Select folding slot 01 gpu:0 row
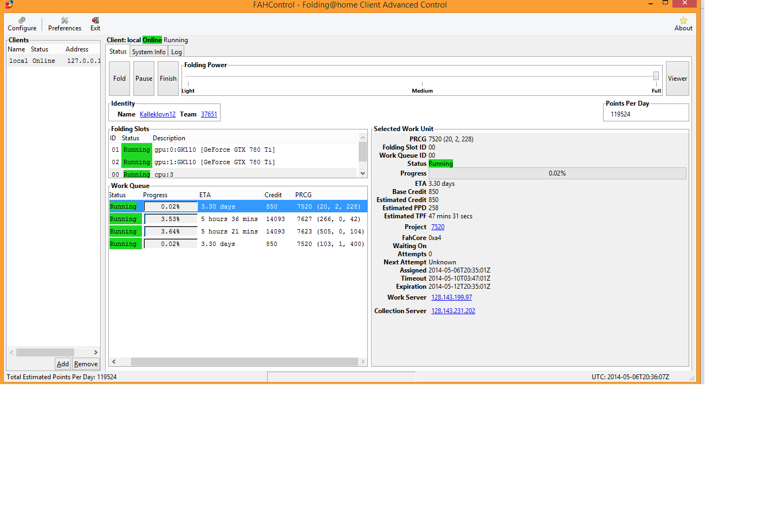 point(234,150)
